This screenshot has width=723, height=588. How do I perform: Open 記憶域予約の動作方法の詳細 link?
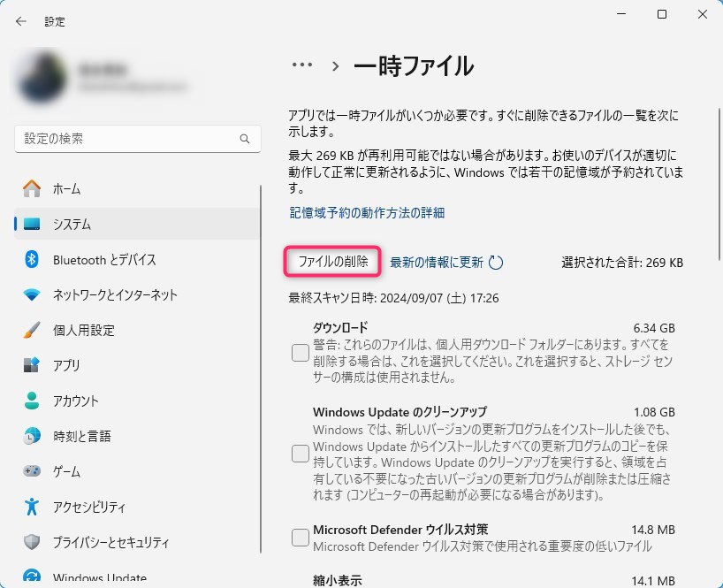[x=367, y=213]
